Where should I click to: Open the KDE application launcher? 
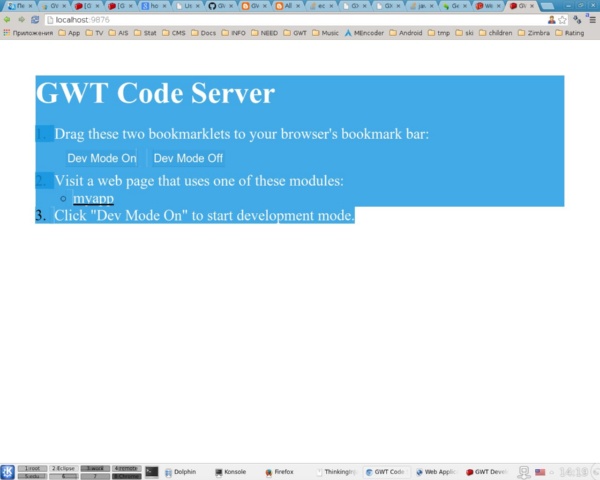point(8,472)
